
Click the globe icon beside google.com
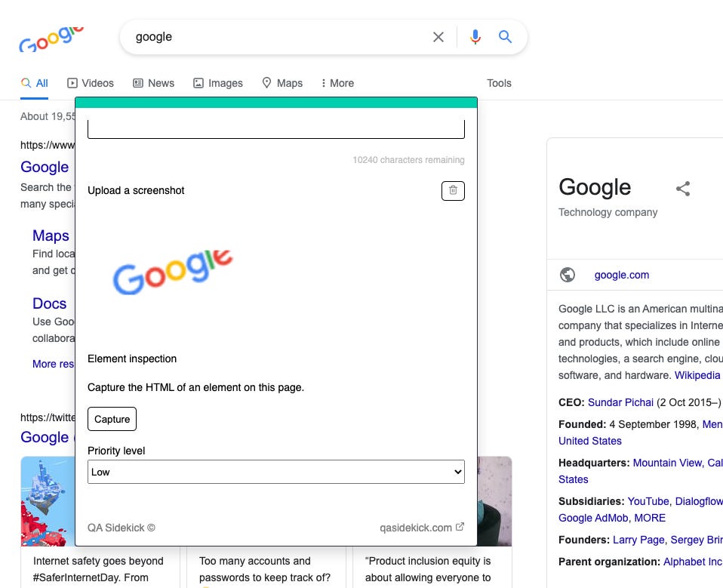(567, 275)
